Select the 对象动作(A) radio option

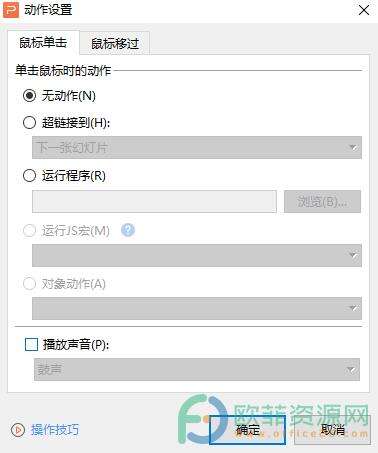29,284
